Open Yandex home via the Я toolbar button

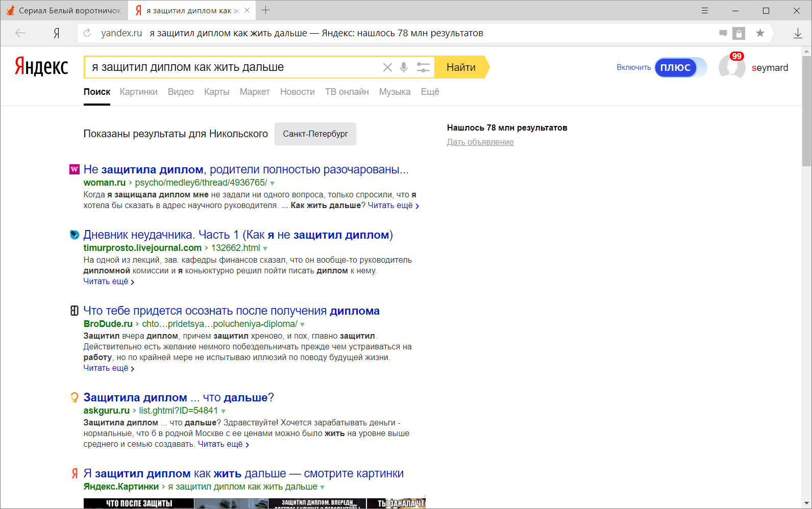(x=57, y=33)
